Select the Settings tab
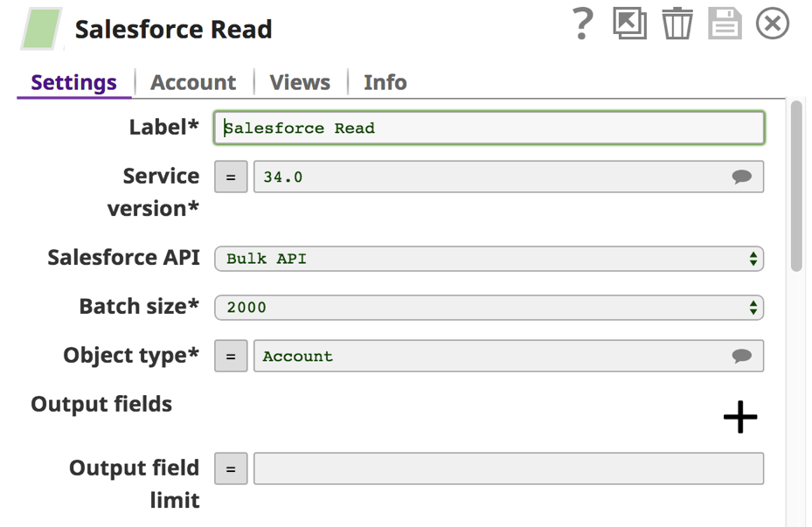812x527 pixels. point(73,82)
